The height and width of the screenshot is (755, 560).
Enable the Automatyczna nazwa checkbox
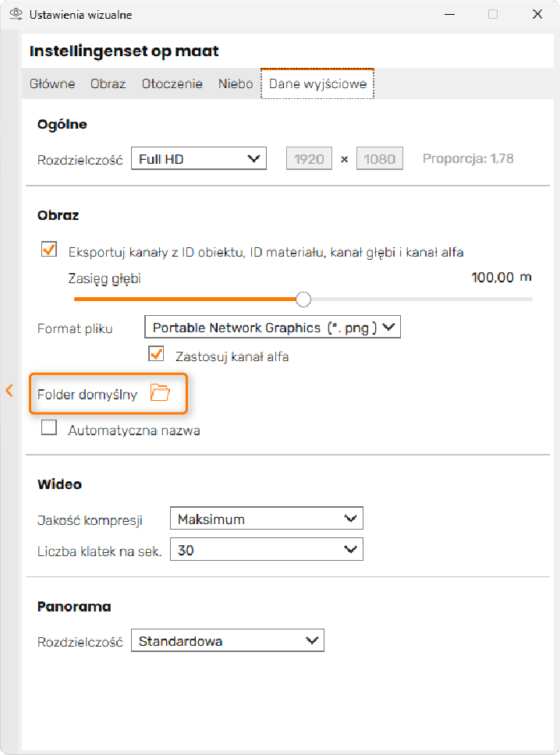click(x=49, y=427)
